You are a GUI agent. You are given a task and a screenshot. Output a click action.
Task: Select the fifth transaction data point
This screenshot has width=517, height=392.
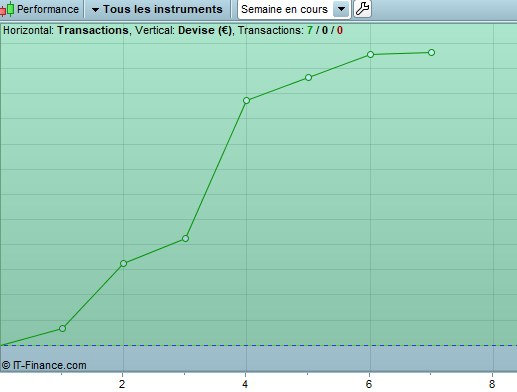point(308,78)
